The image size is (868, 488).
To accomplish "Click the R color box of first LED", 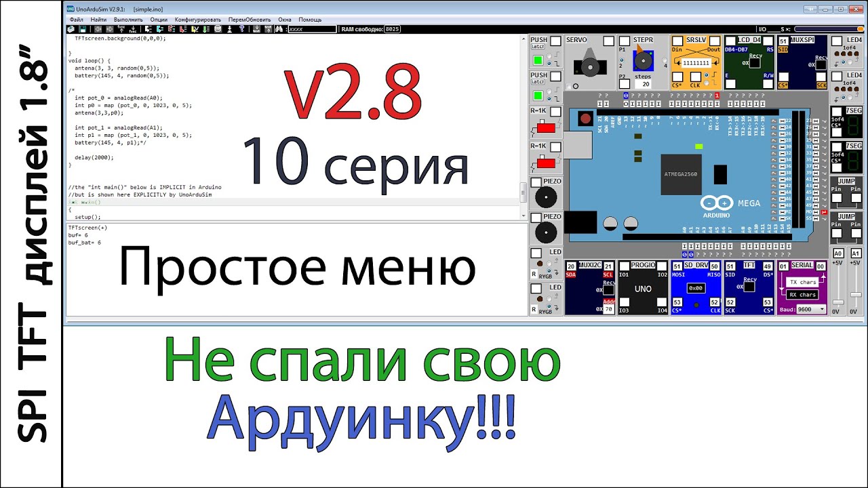I will (534, 274).
